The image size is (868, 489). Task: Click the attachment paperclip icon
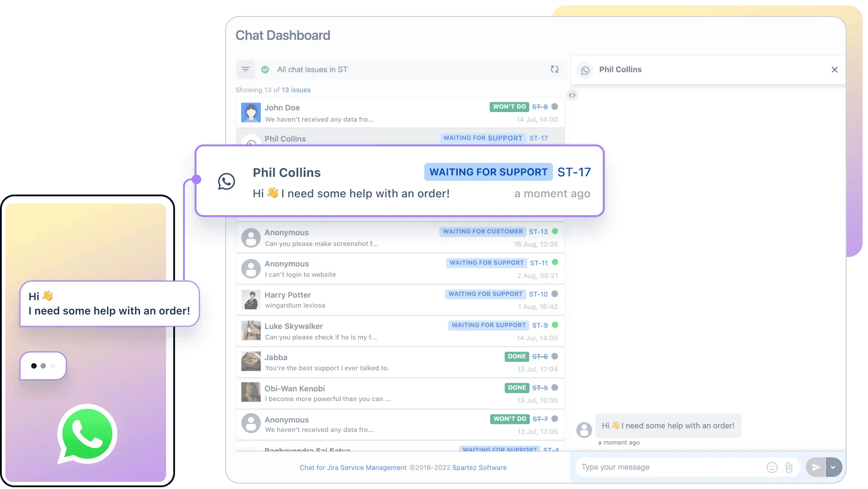[789, 467]
